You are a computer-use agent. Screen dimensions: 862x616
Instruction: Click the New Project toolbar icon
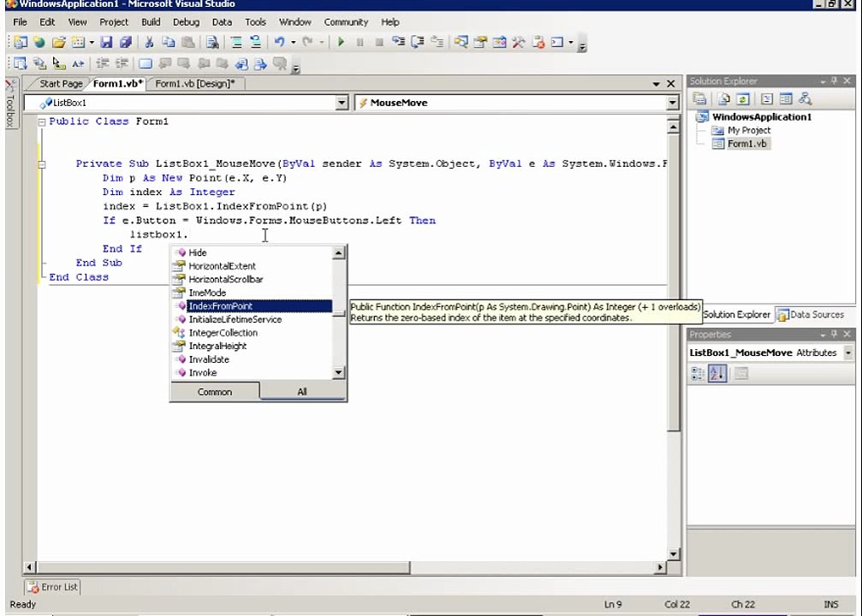[21, 42]
